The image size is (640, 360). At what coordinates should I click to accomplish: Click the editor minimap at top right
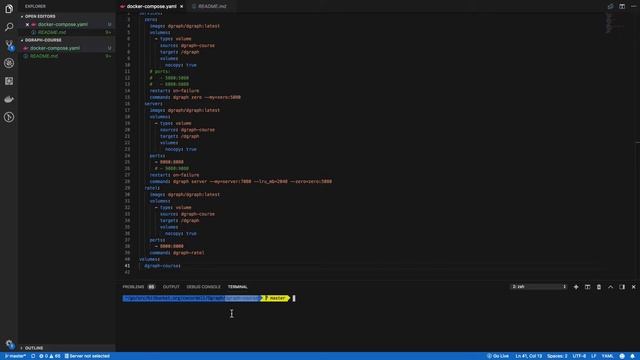click(x=614, y=23)
